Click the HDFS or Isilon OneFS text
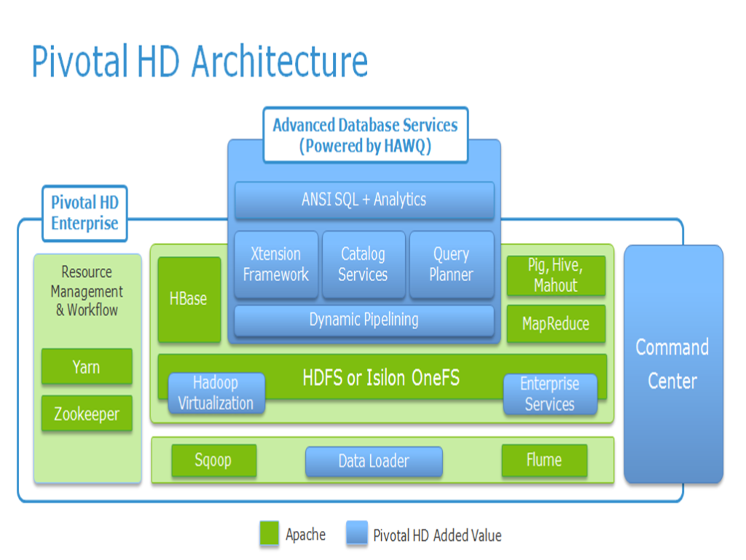This screenshot has height=560, width=746. click(x=381, y=378)
